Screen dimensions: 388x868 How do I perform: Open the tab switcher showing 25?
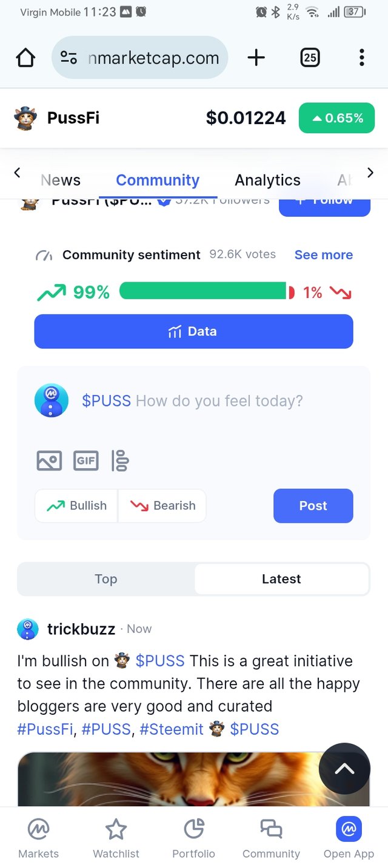(x=310, y=58)
